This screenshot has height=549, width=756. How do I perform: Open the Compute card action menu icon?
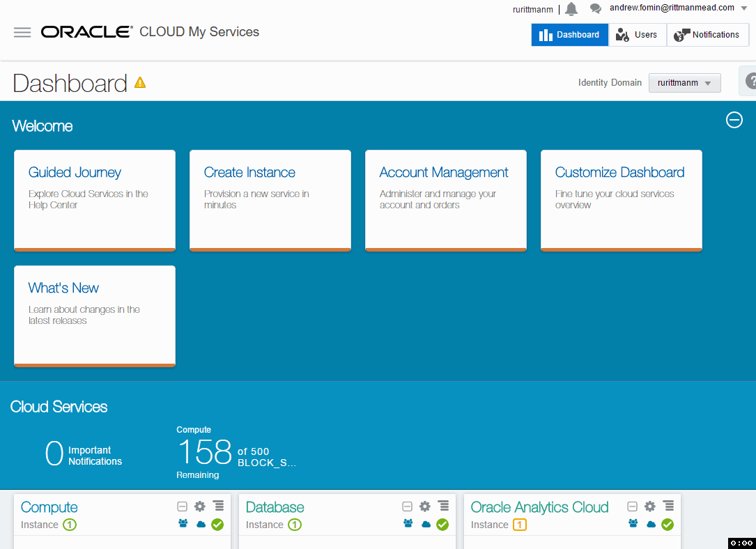coord(218,506)
